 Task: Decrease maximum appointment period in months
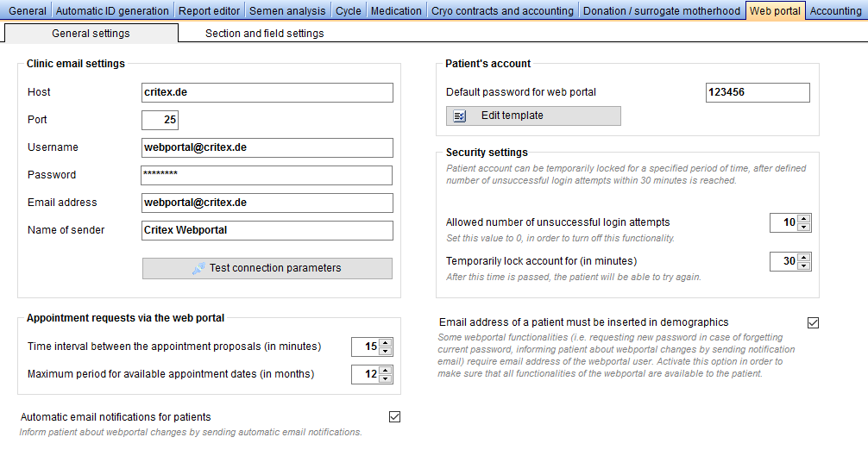[x=386, y=378]
